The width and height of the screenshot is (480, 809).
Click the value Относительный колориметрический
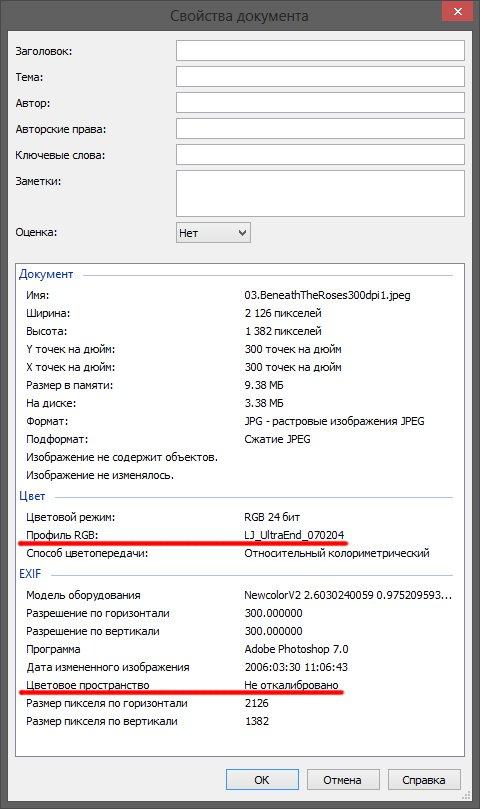337,554
